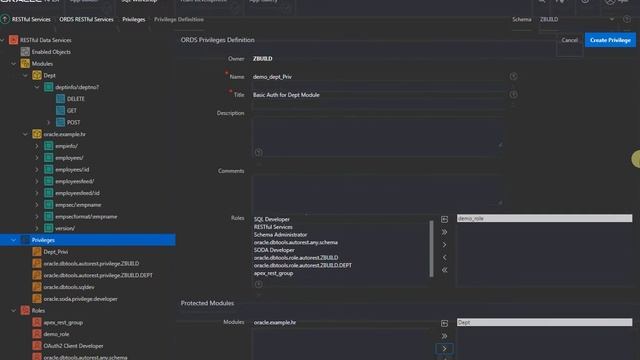Go to ORDS RESTful Services breadcrumb
The height and width of the screenshot is (360, 640).
(86, 19)
